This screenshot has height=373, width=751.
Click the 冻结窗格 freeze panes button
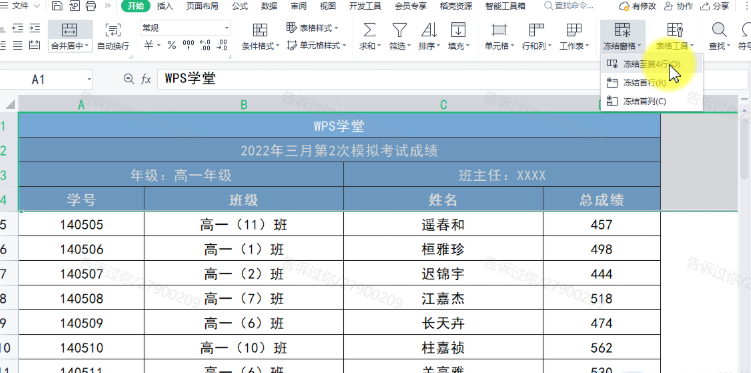click(622, 36)
